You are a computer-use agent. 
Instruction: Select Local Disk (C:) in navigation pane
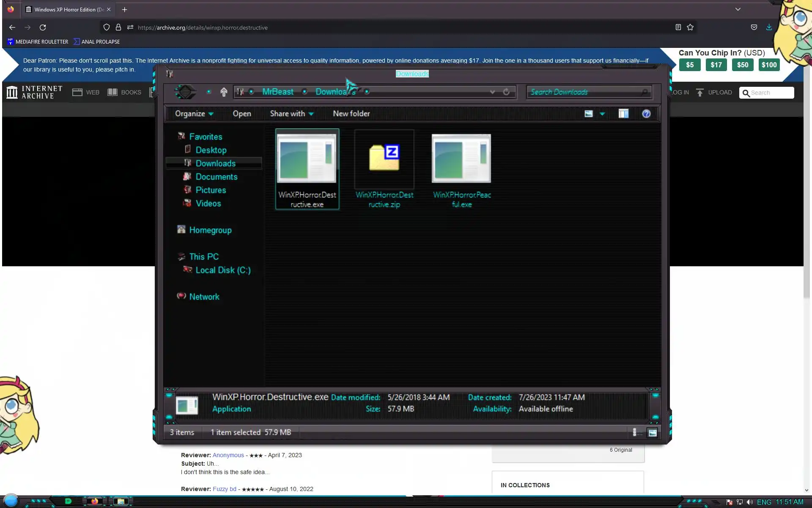click(x=222, y=270)
